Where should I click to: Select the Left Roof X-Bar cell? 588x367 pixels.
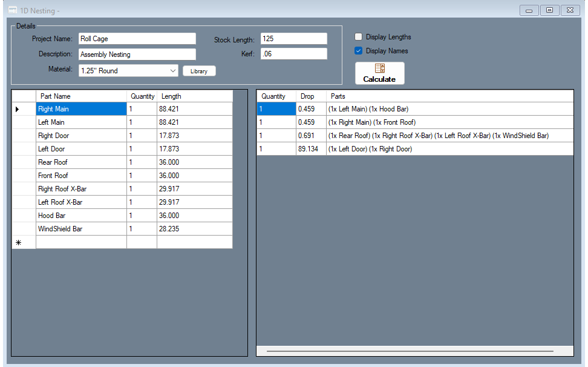82,202
